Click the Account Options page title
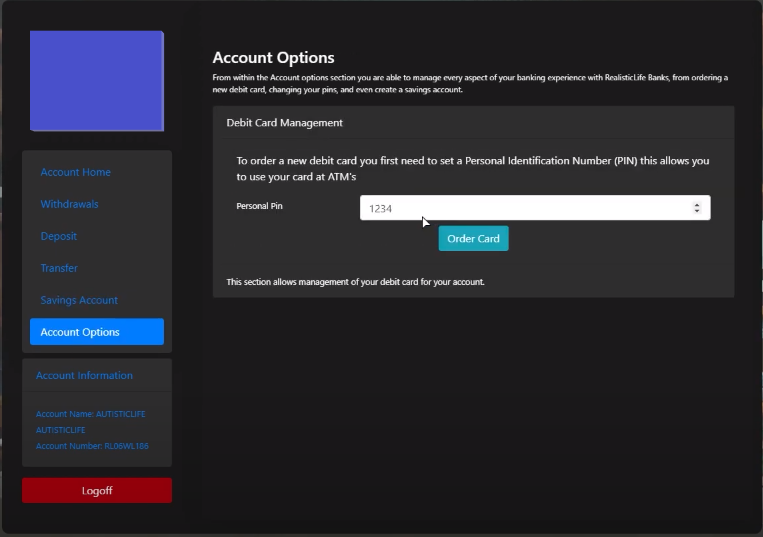The width and height of the screenshot is (763, 537). coord(273,57)
